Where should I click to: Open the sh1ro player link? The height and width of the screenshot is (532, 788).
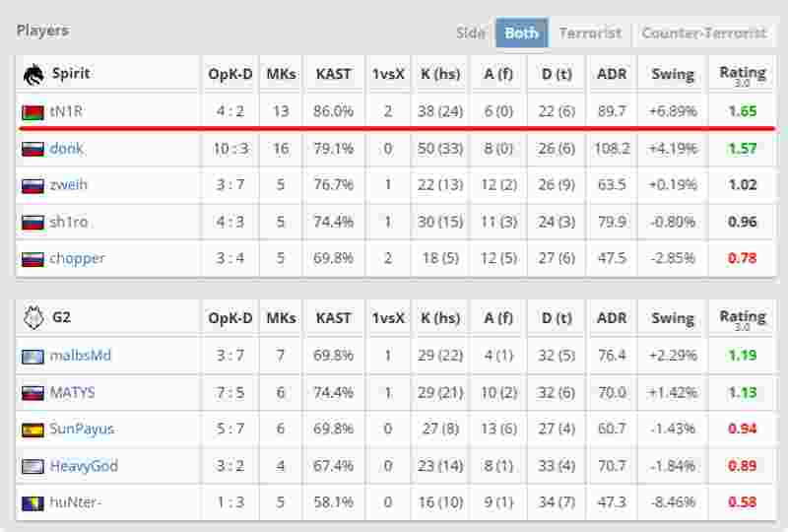(68, 222)
